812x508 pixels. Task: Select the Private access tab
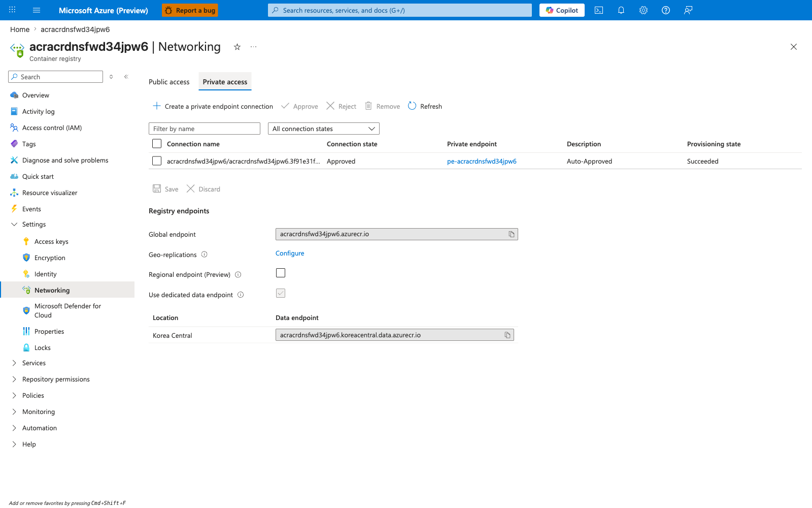coord(225,82)
